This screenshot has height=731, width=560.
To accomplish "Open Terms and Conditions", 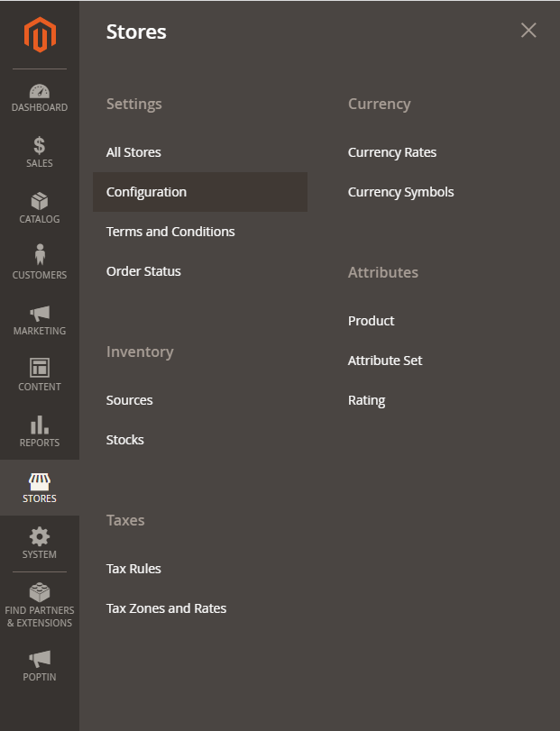I will click(170, 232).
